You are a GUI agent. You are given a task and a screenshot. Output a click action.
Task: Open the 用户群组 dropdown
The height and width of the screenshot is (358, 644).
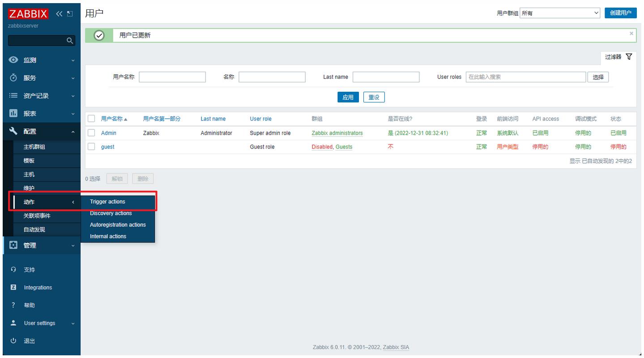coord(560,13)
